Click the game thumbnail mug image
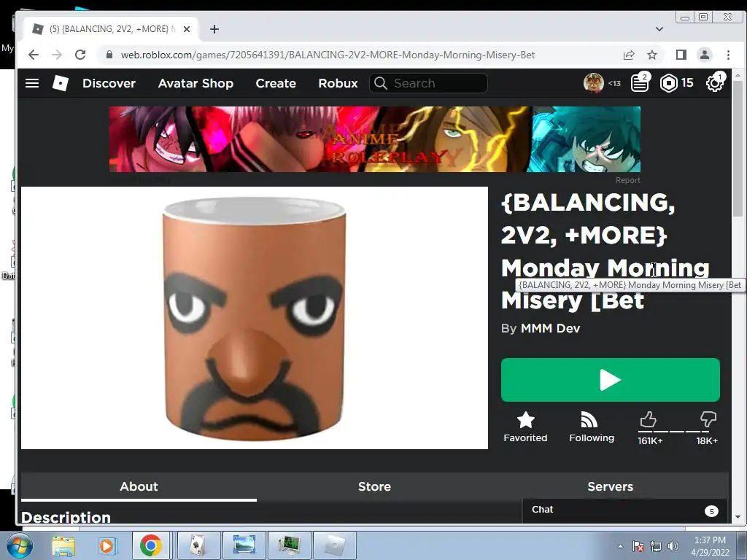This screenshot has width=747, height=560. [x=255, y=318]
